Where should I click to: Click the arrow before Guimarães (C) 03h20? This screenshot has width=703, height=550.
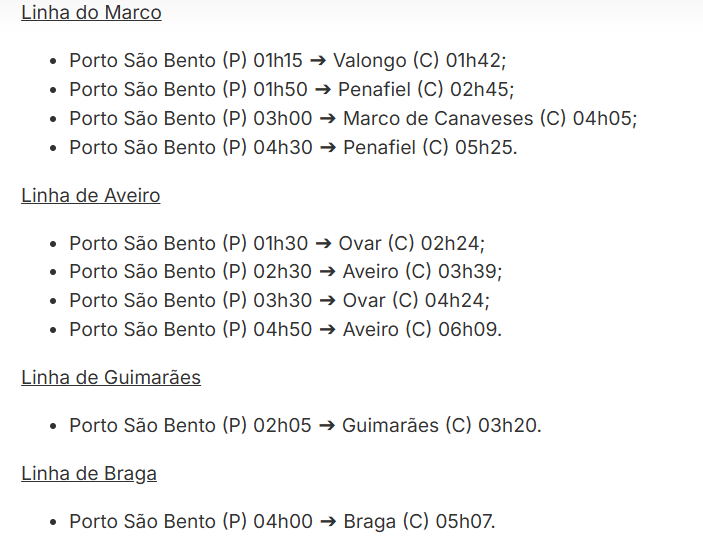[326, 426]
